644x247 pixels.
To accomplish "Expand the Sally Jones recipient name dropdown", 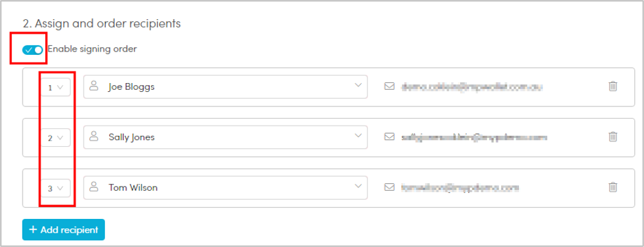I will 225,137.
